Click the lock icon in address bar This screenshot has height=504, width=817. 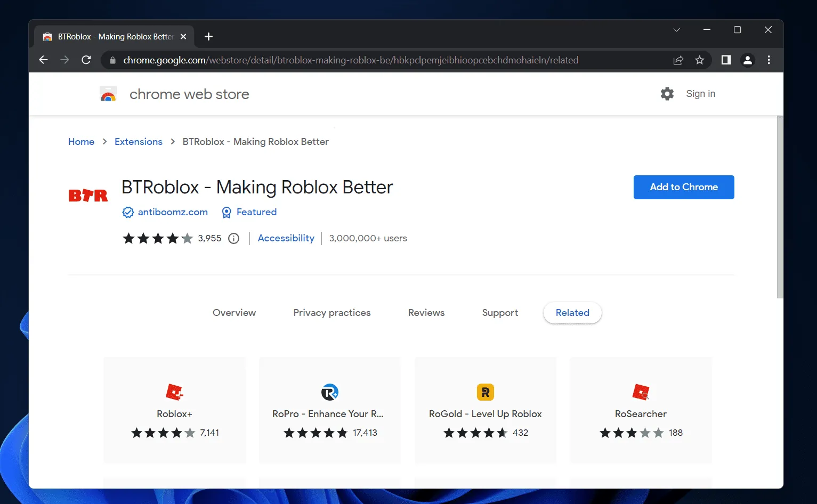[112, 61]
